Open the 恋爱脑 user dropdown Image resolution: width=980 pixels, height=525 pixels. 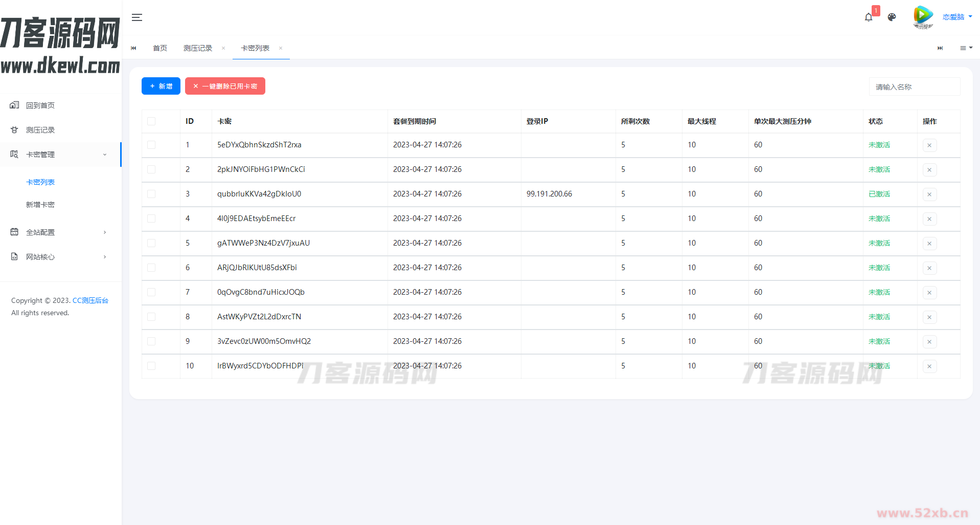pyautogui.click(x=957, y=17)
